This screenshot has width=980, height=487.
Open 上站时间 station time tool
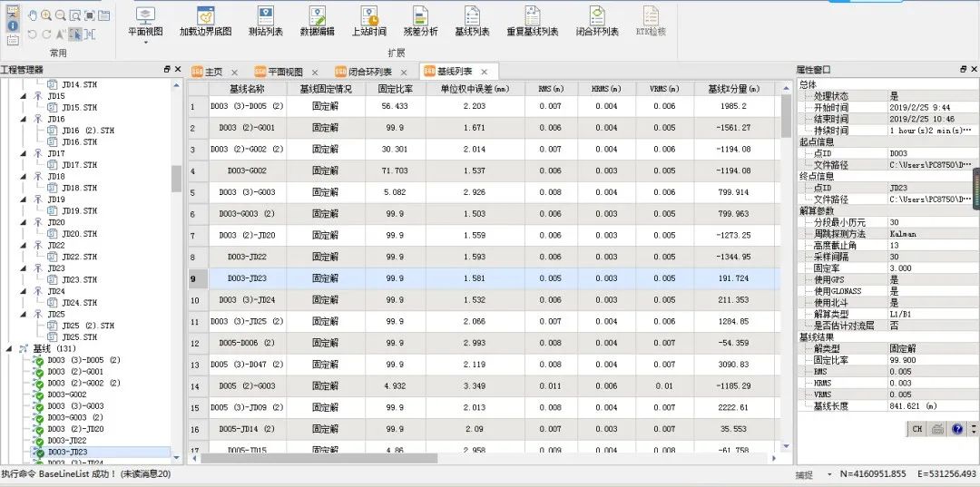pyautogui.click(x=368, y=22)
